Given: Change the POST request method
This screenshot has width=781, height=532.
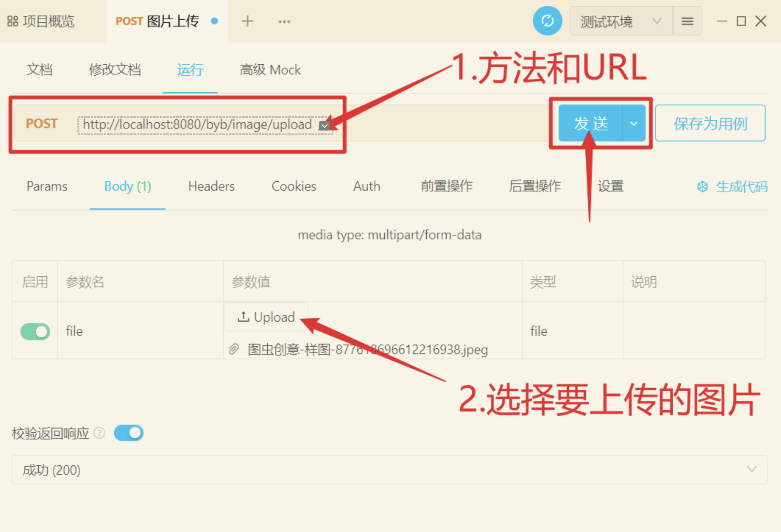Looking at the screenshot, I should point(42,124).
